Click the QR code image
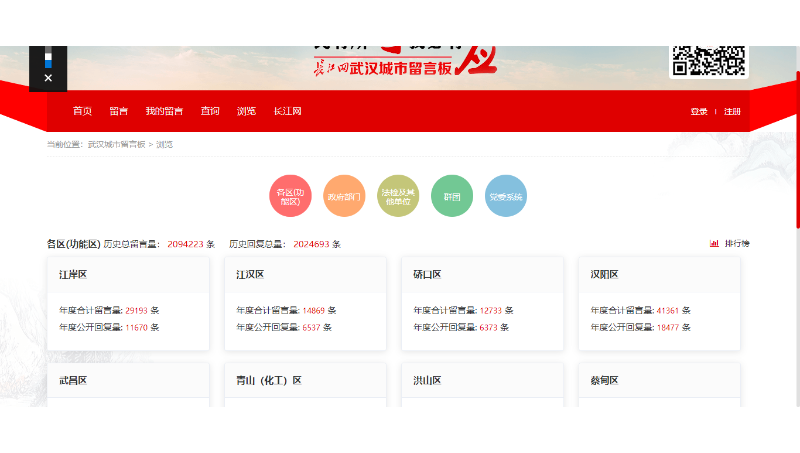This screenshot has height=453, width=800. (709, 60)
